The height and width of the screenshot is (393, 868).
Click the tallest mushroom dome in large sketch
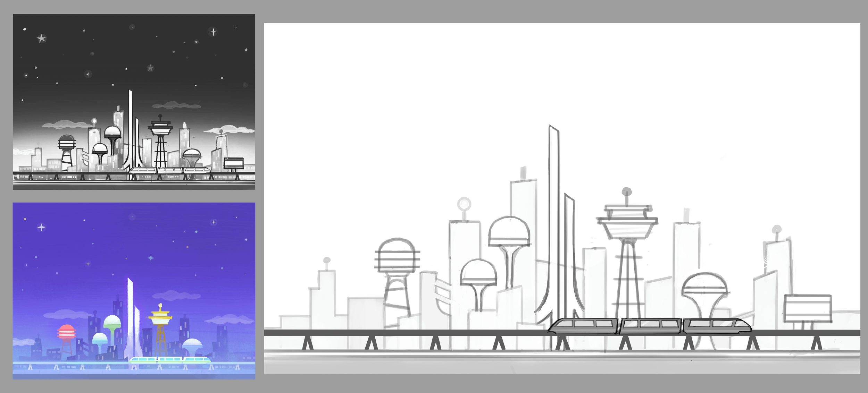point(509,232)
